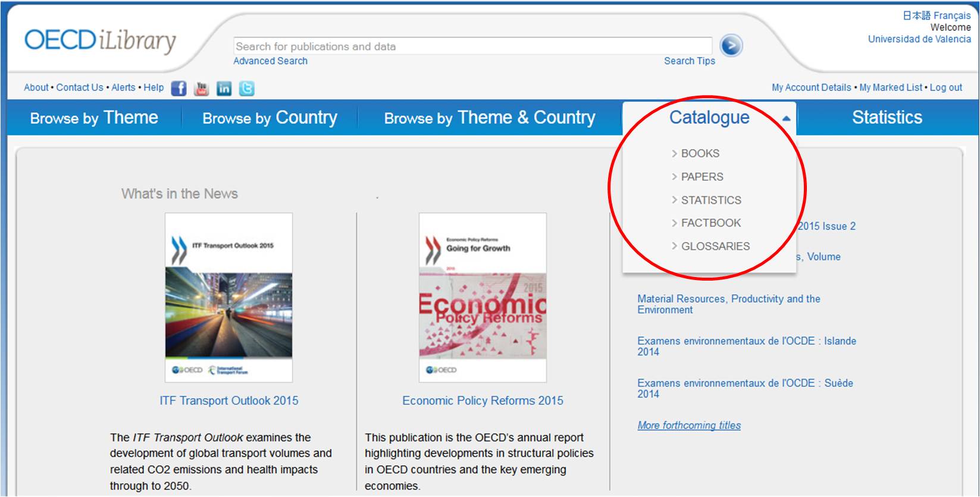Viewport: 980px width, 497px height.
Task: Expand STATISTICS chevron in Catalogue menu
Action: pyautogui.click(x=674, y=200)
